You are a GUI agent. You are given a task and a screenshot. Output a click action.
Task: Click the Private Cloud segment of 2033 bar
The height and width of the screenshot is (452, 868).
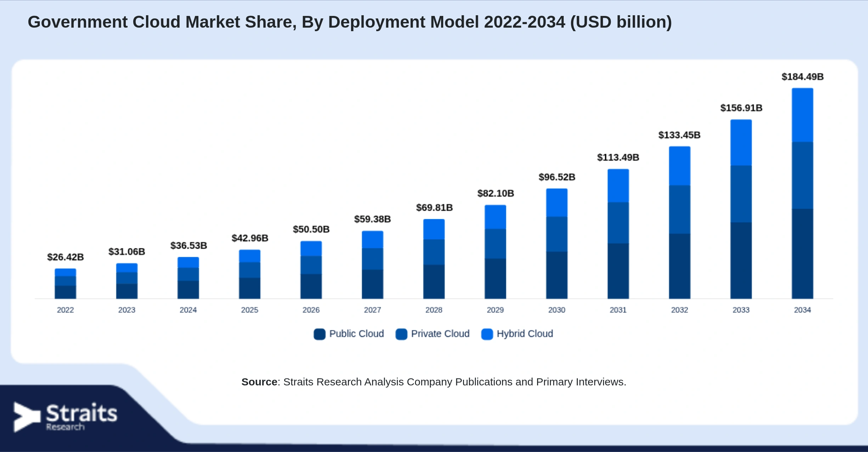(741, 194)
